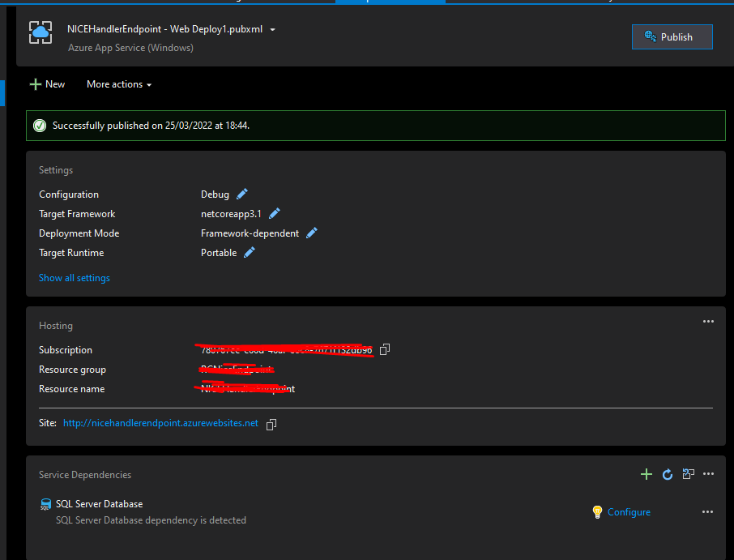The height and width of the screenshot is (560, 734).
Task: Click the "Successfully published on 25/03/2022" message
Action: pos(151,126)
